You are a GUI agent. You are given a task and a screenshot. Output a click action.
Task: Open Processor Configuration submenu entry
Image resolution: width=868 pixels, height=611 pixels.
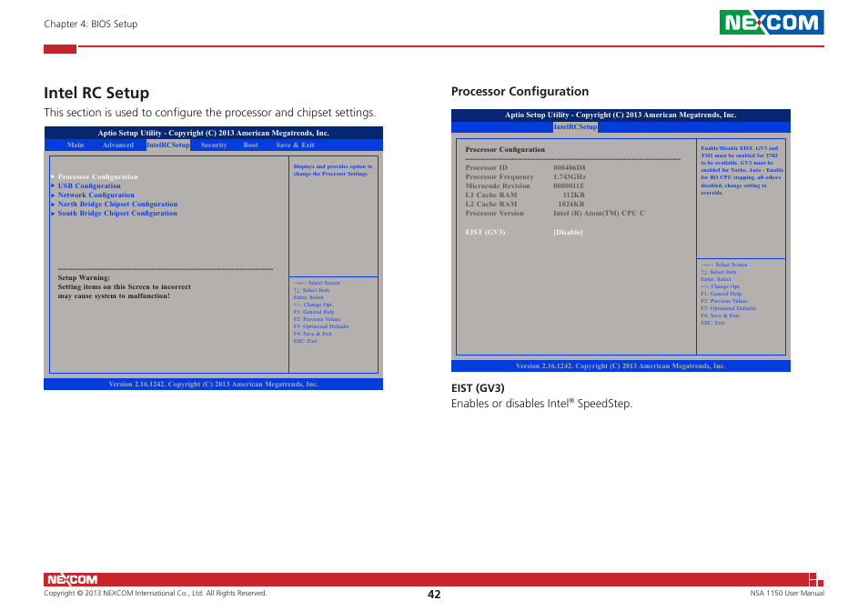pyautogui.click(x=98, y=177)
